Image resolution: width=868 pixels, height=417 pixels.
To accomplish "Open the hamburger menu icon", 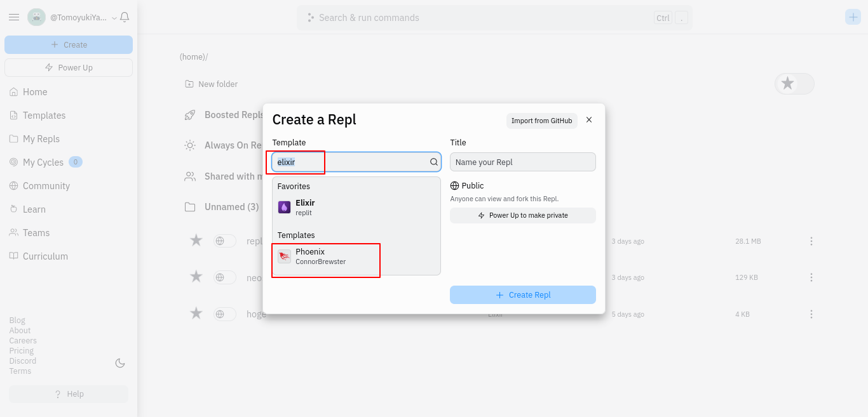I will (x=14, y=17).
